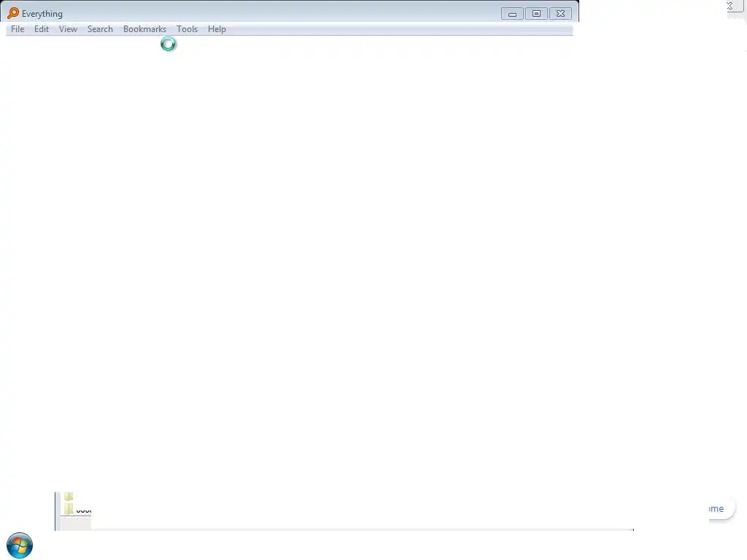Close the Everything window

(561, 14)
